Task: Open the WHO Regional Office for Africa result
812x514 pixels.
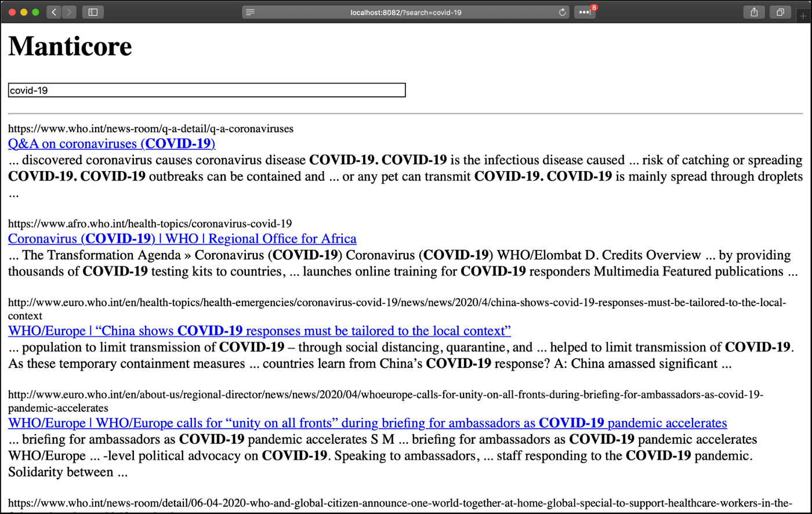Action: [x=182, y=238]
